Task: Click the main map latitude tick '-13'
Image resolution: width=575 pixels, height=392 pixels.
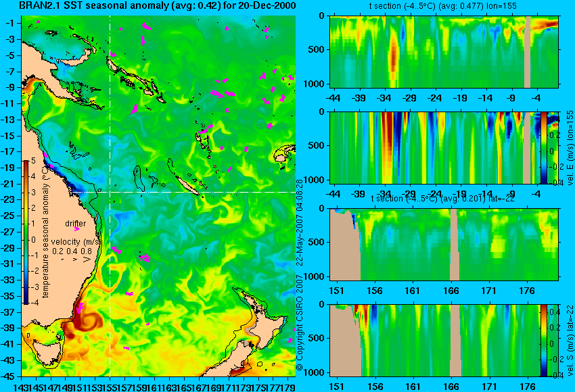Action: [x=9, y=120]
